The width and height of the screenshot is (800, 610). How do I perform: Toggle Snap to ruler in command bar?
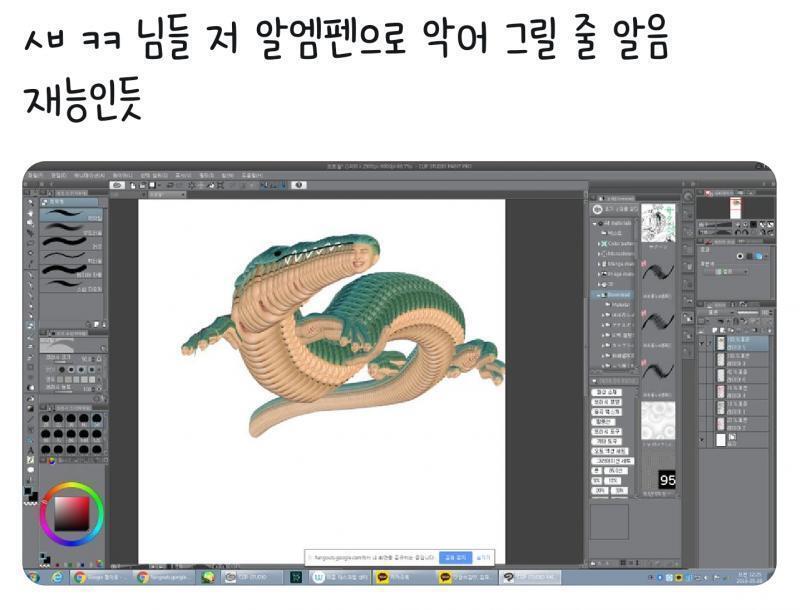264,185
